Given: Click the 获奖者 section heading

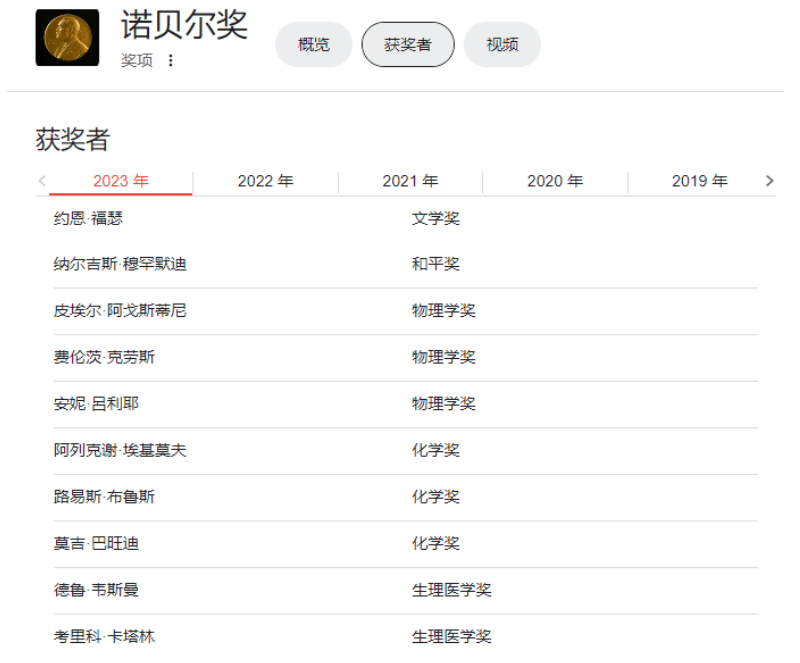Looking at the screenshot, I should tap(73, 139).
